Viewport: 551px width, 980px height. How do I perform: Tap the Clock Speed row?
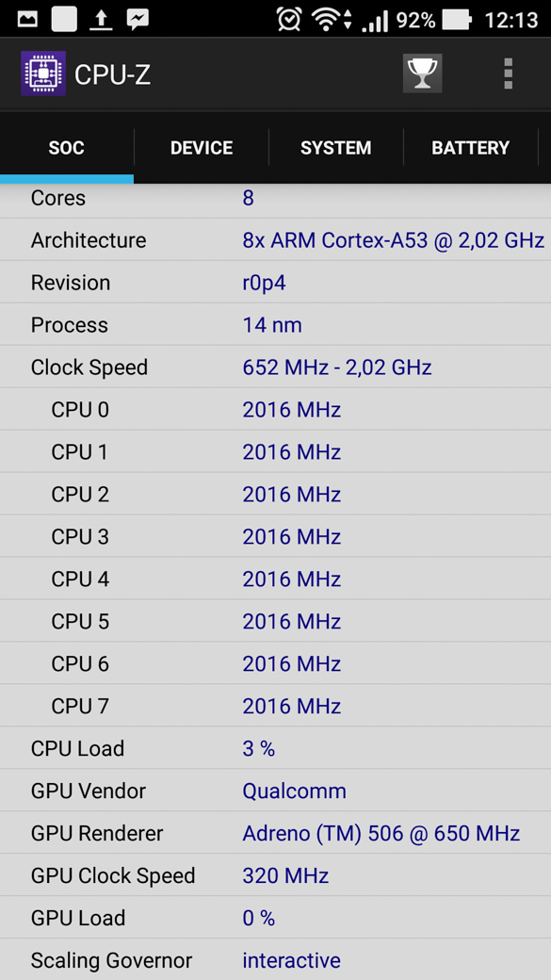[275, 367]
